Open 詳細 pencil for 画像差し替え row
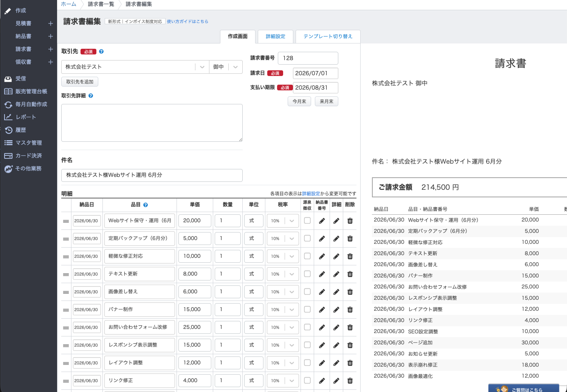Screen dimensions: 567x392 (x=336, y=292)
